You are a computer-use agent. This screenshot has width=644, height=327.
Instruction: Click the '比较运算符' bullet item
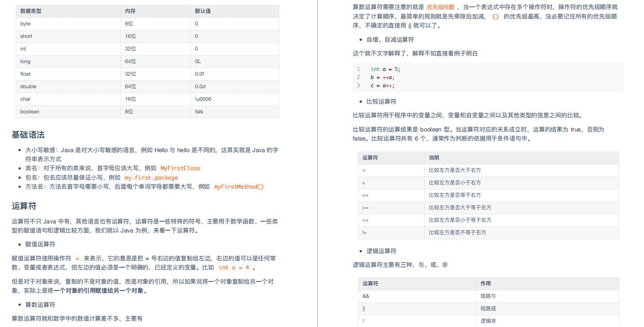(x=381, y=101)
